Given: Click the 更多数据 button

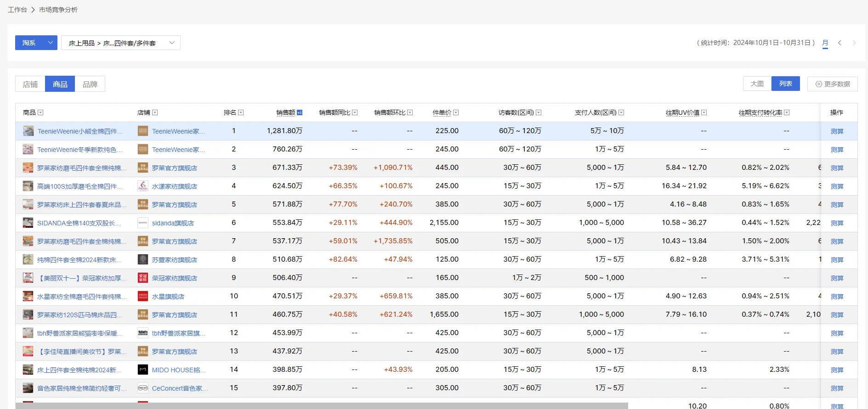Looking at the screenshot, I should click(833, 84).
